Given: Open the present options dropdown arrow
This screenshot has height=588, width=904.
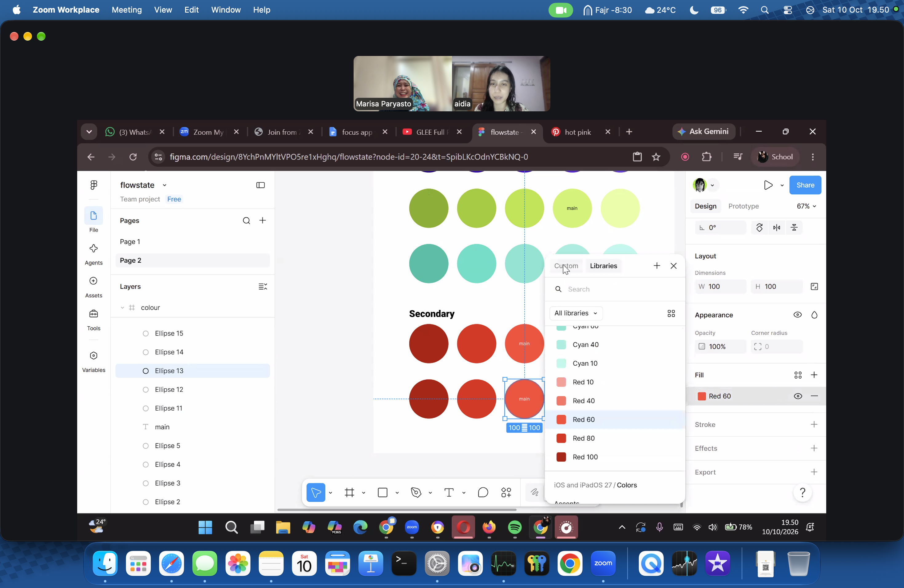Looking at the screenshot, I should (x=782, y=185).
